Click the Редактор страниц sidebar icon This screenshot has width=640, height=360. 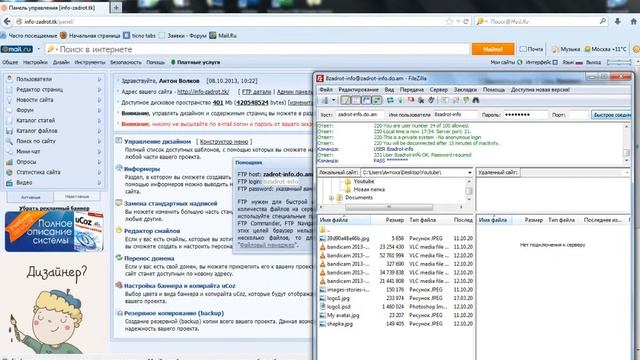coord(9,89)
